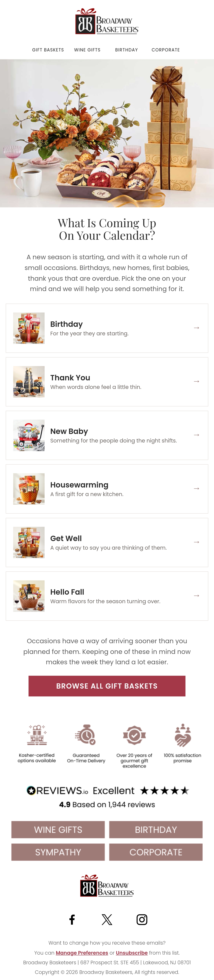Click the Guaranteed On-Time Delivery icon
The image size is (214, 980).
pyautogui.click(x=86, y=735)
